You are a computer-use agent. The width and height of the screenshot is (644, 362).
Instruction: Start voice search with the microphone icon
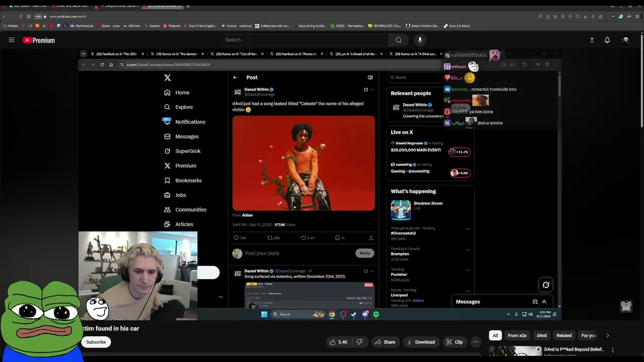(x=420, y=40)
